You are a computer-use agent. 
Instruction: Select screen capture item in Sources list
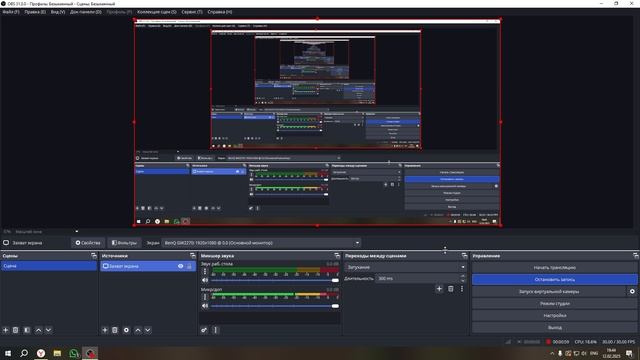[x=148, y=266]
